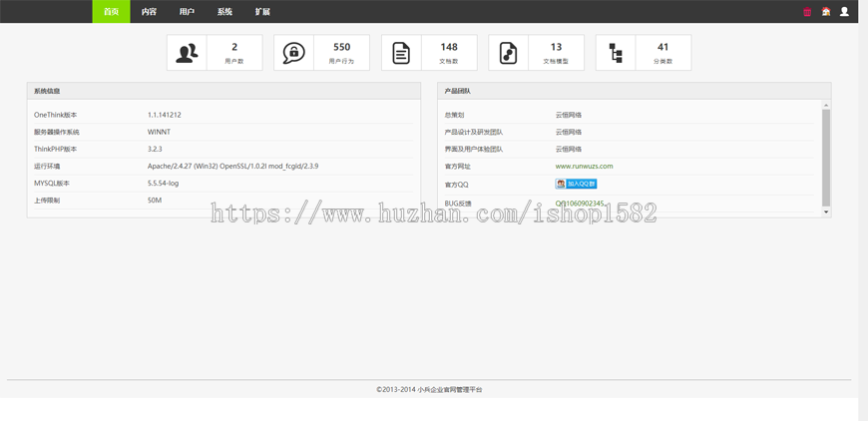The image size is (868, 421).
Task: Click the 官方QQ label
Action: tap(457, 185)
